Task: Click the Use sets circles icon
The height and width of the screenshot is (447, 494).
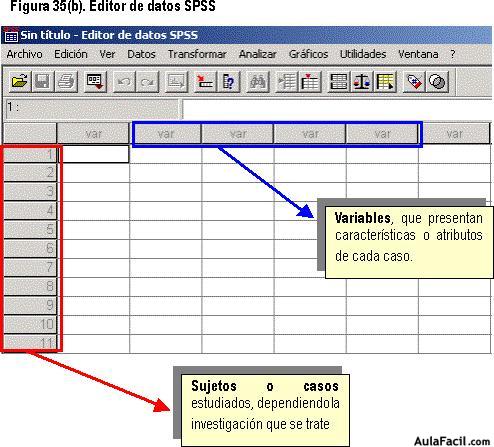Action: (x=437, y=81)
